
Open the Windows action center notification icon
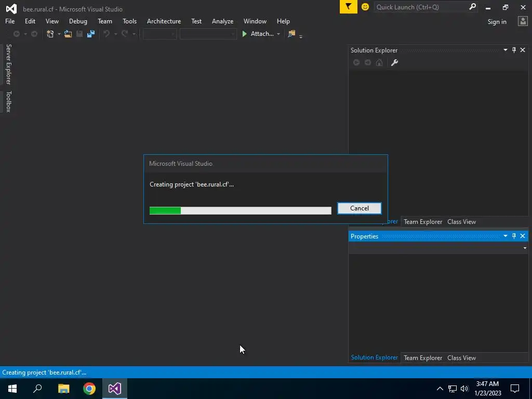click(x=515, y=389)
